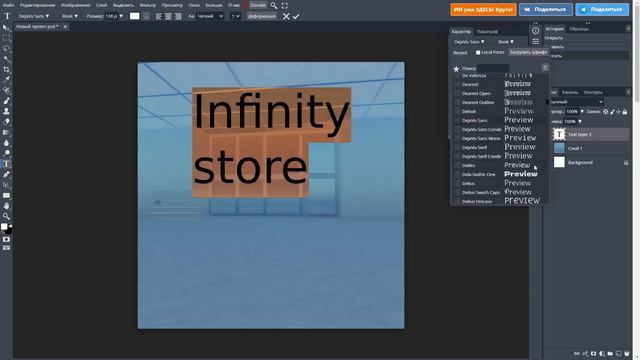Confirm text editing with checkmark icon

click(x=296, y=16)
